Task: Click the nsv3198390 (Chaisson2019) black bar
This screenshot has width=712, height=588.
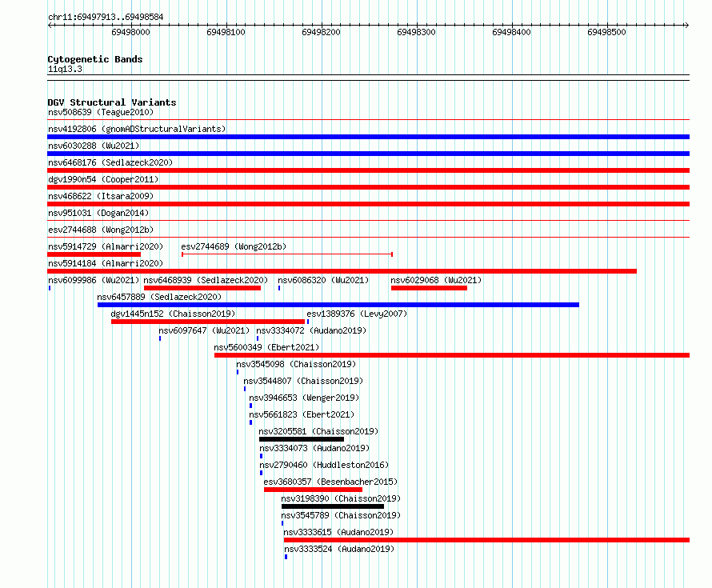Action: (x=332, y=506)
